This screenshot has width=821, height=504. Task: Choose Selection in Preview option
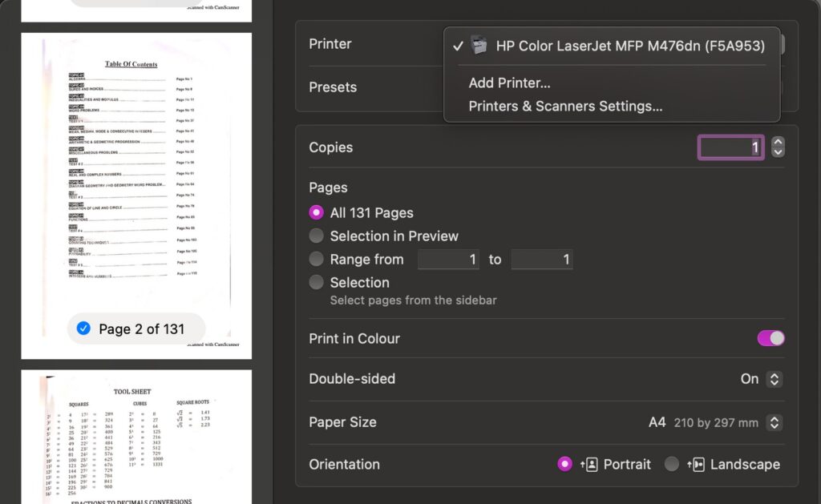click(x=316, y=236)
